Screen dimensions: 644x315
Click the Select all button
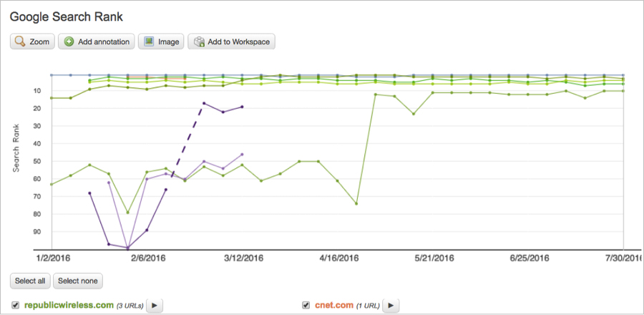click(30, 281)
